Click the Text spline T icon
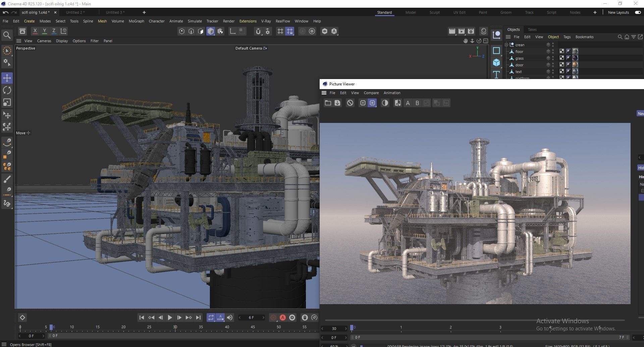Image resolution: width=644 pixels, height=347 pixels. [496, 74]
